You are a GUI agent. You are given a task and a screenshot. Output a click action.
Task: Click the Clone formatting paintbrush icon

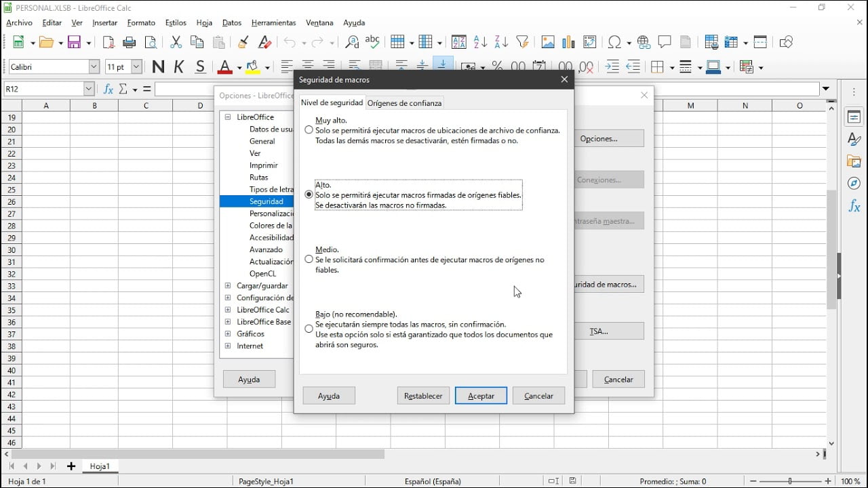pyautogui.click(x=243, y=42)
